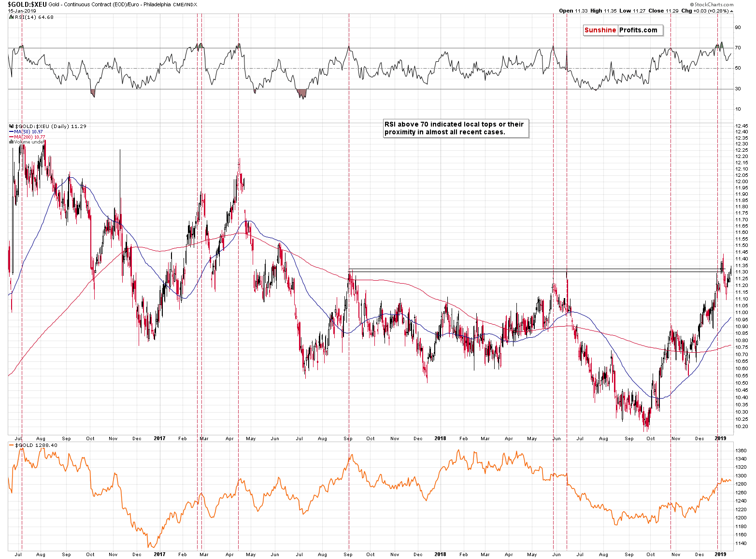Click the Open 11.33 value
756x559 pixels.
pos(573,11)
